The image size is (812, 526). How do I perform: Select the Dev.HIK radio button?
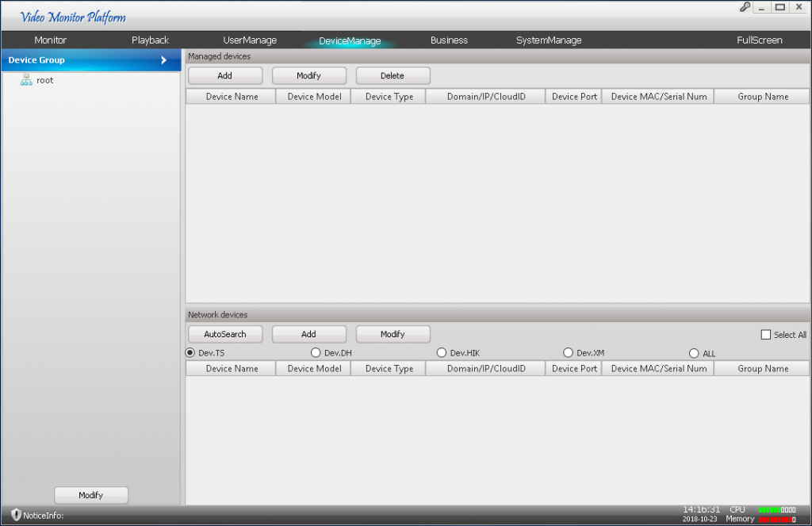point(442,352)
